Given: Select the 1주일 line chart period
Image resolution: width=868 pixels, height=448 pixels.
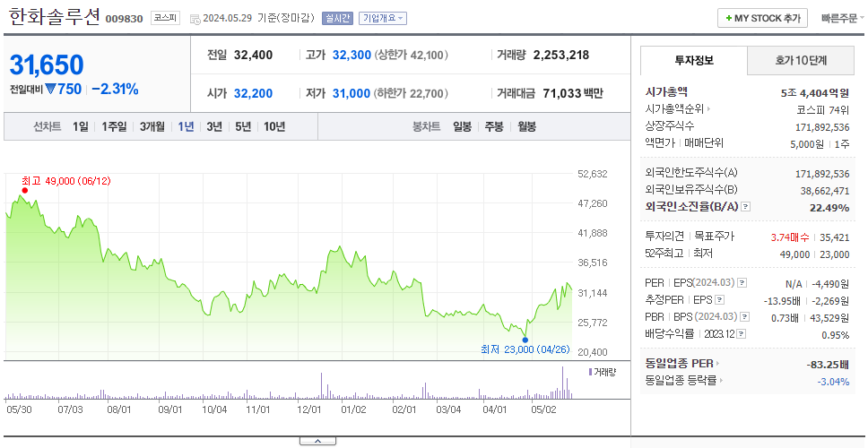Looking at the screenshot, I should [114, 126].
